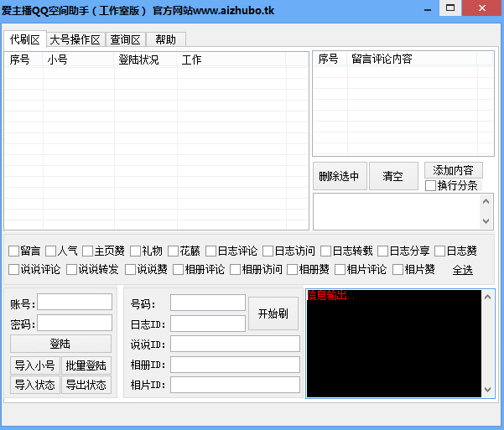Screen dimensions: 504x430
Task: Toggle the 说说转发 checkbox
Action: point(72,270)
